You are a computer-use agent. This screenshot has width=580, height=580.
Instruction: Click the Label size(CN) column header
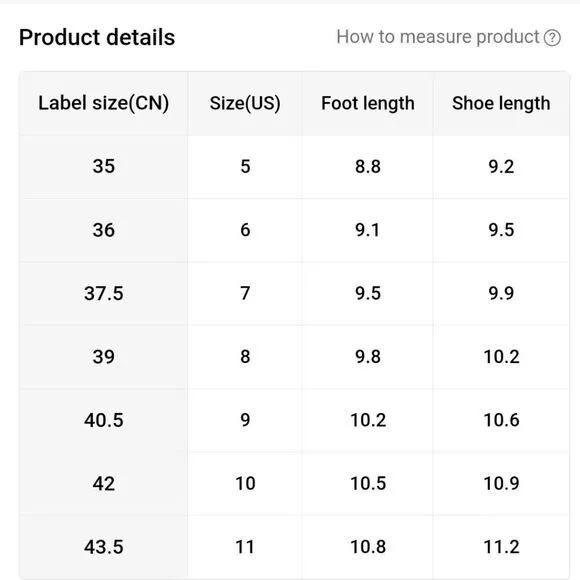(104, 103)
